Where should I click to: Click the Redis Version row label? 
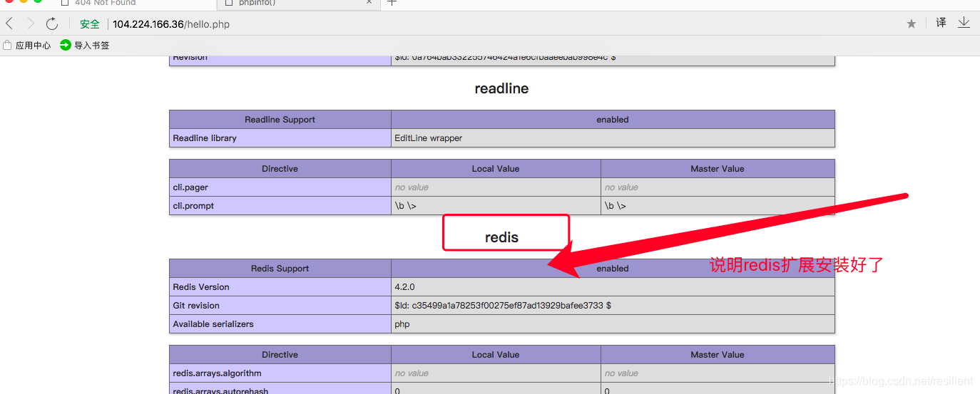pos(280,287)
